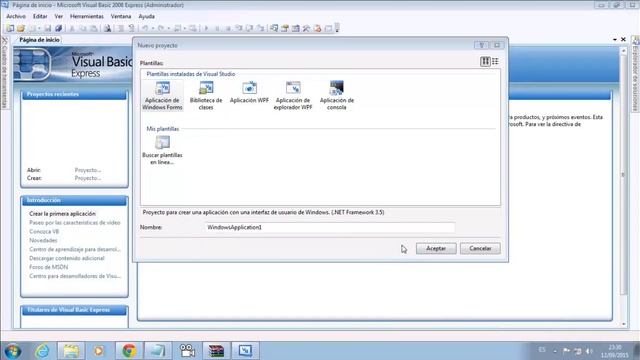Click the Paste toolbar icon
Screen dimensions: 640x360
point(94,28)
